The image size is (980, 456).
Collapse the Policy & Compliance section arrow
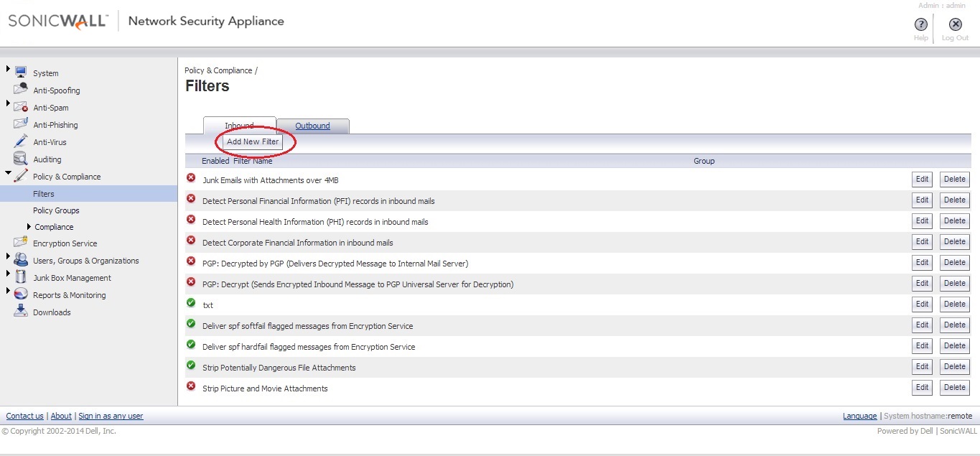(x=8, y=173)
